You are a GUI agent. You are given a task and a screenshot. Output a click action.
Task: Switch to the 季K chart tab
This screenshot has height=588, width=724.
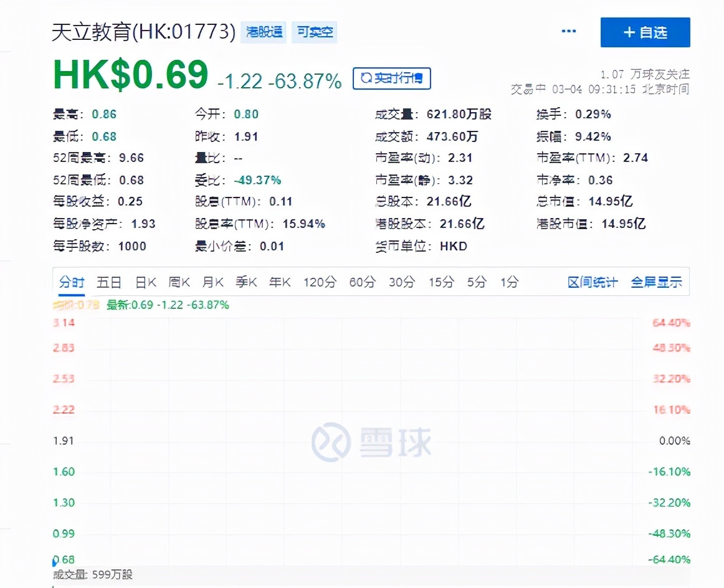(x=247, y=282)
